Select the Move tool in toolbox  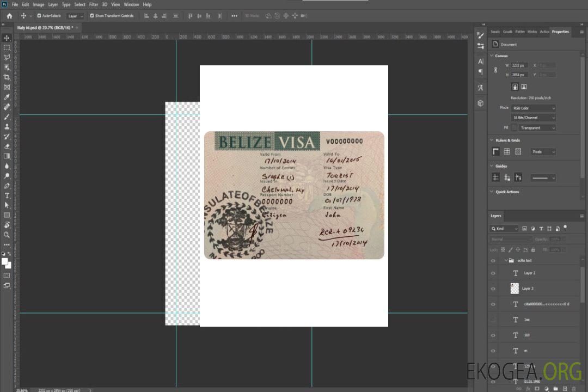click(7, 38)
